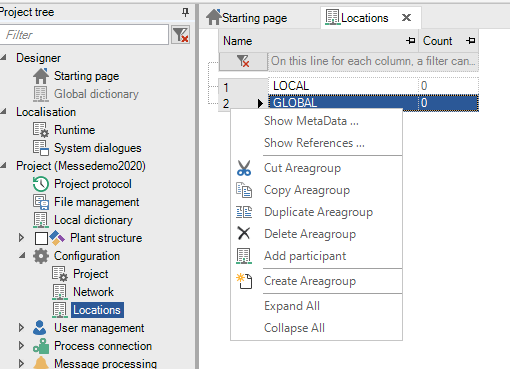
Task: Open File management tree item
Action: [97, 202]
